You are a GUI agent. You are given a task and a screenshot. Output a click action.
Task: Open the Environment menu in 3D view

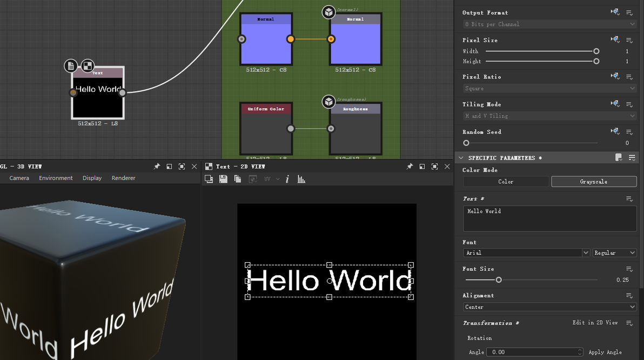pyautogui.click(x=56, y=178)
